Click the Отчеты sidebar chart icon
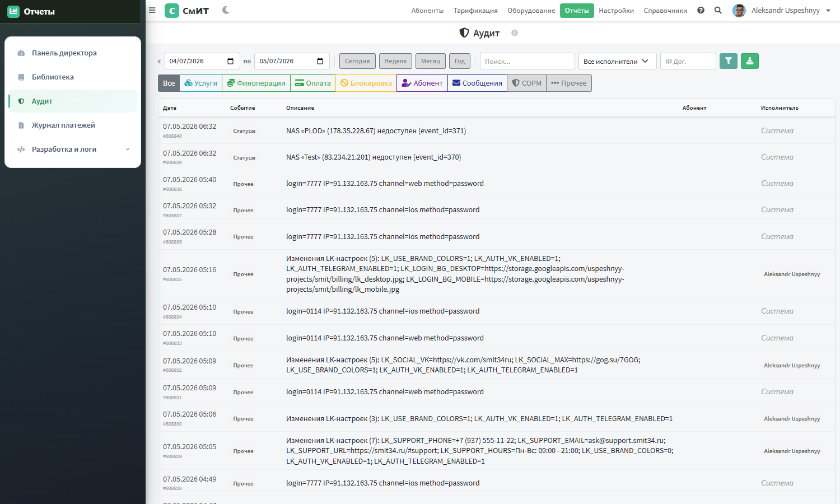 tap(13, 11)
